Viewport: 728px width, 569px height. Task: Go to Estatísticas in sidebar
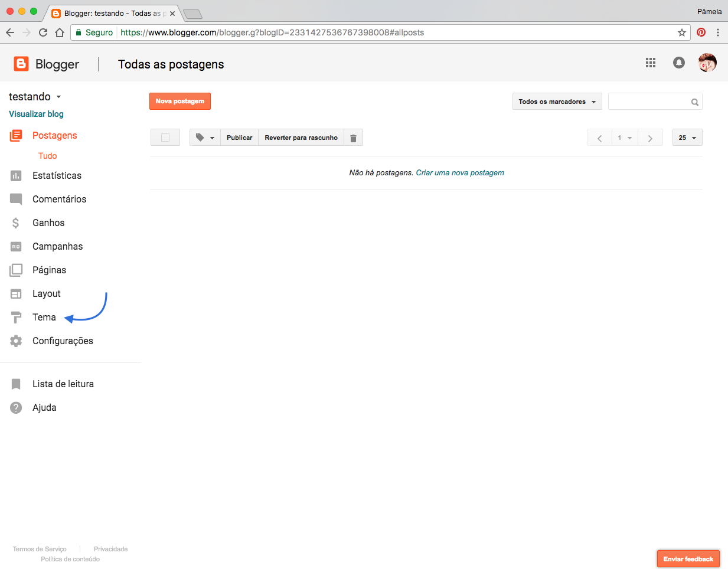point(57,176)
